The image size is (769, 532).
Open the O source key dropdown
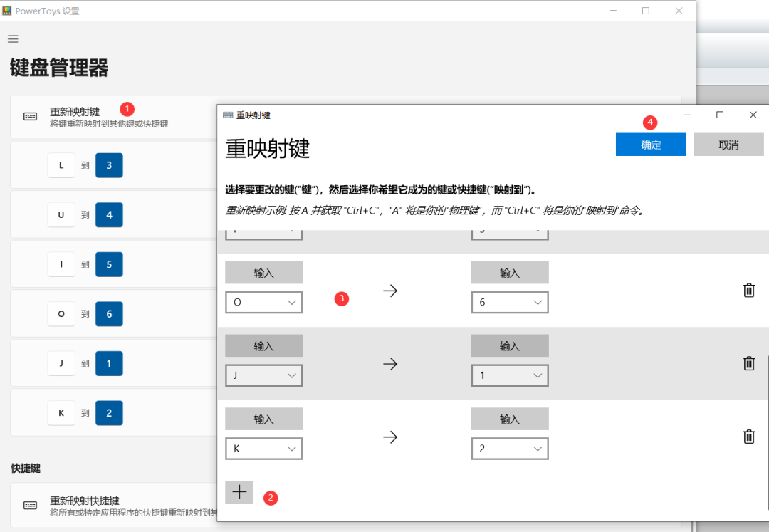tap(263, 302)
